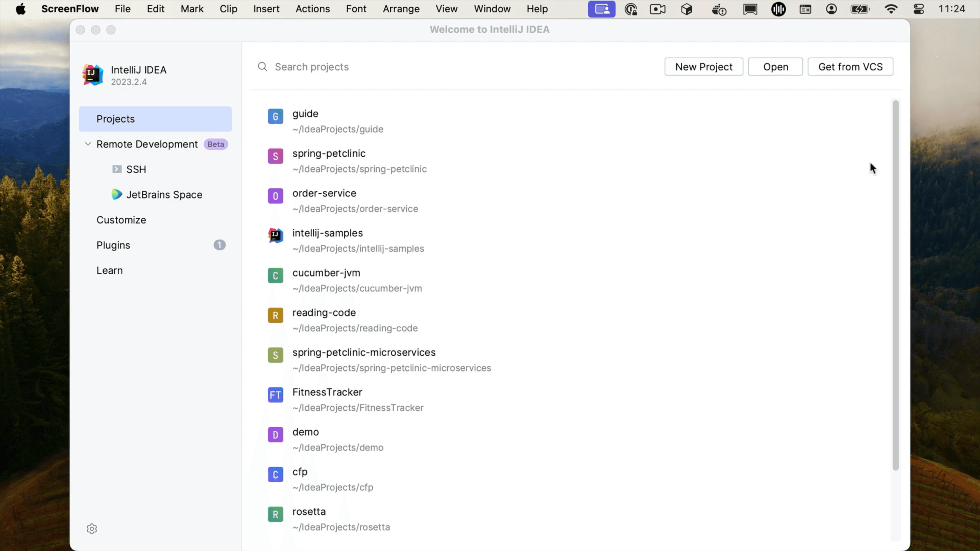Select Get from VCS button
The height and width of the screenshot is (551, 980).
851,67
